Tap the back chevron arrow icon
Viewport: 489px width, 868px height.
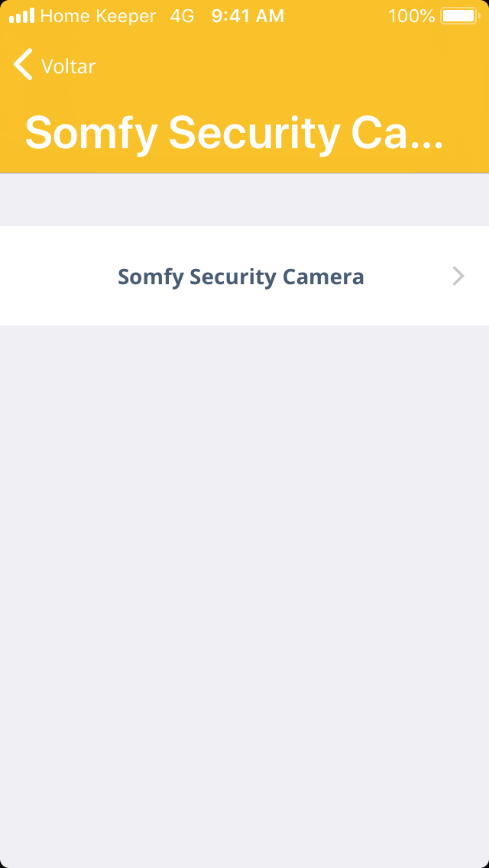point(23,65)
